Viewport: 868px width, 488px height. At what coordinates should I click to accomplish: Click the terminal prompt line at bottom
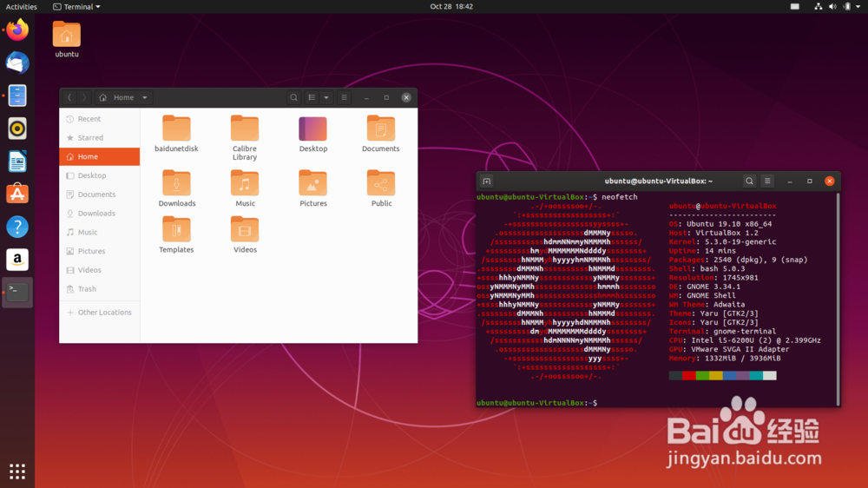(537, 403)
